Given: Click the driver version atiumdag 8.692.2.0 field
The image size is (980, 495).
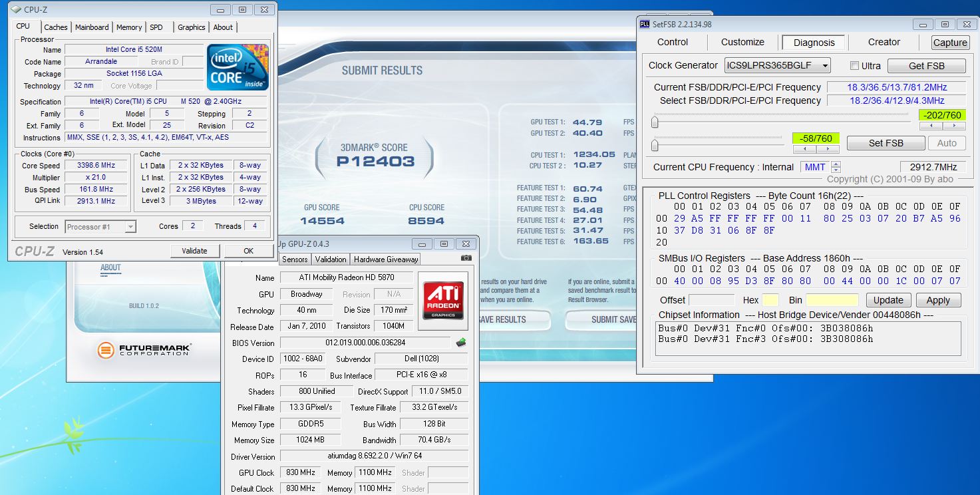Looking at the screenshot, I should (374, 456).
